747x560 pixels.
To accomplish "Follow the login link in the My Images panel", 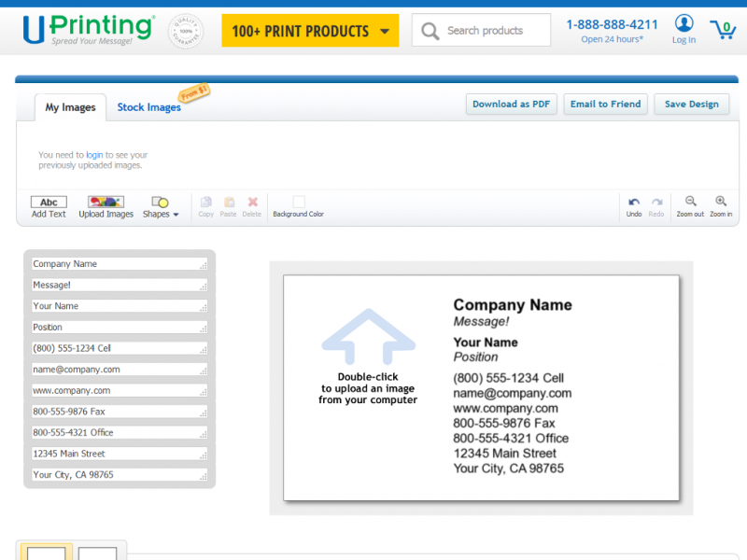I will [94, 155].
